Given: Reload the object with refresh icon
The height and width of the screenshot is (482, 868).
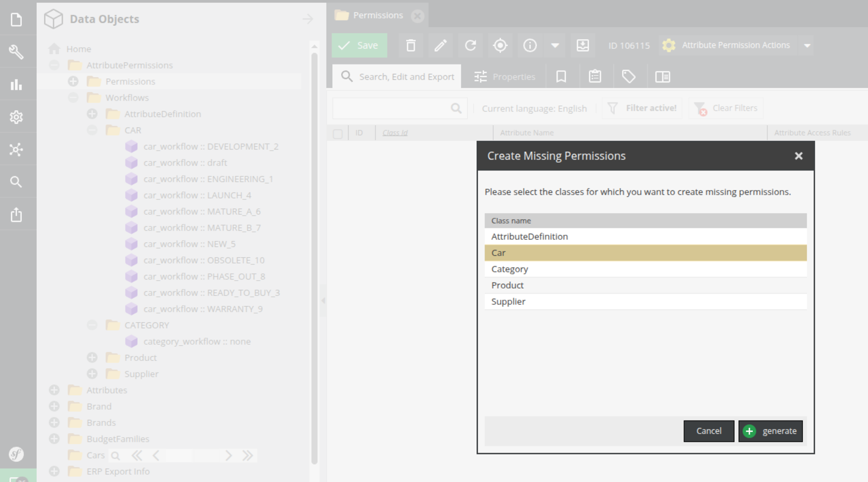Looking at the screenshot, I should [470, 45].
